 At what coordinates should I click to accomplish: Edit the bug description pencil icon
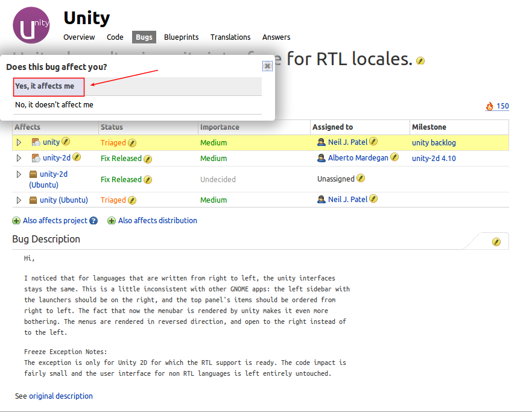click(496, 242)
